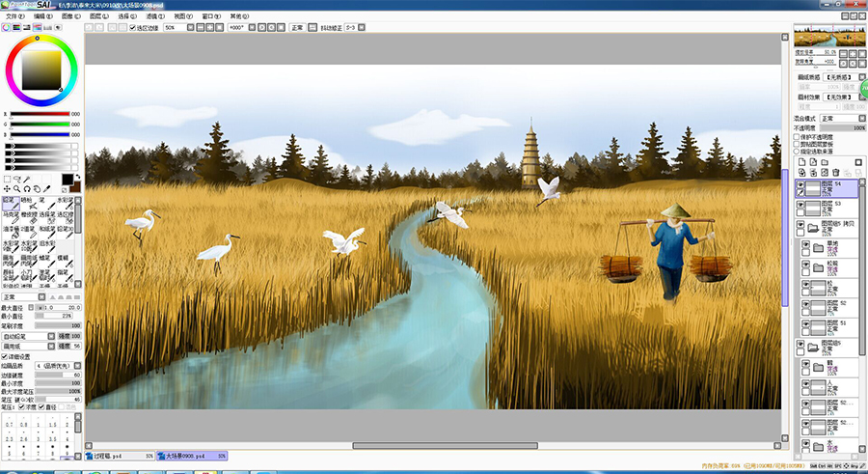Viewport: 868px width, 474px height.
Task: Click the color wheel panel icon
Action: [6, 28]
